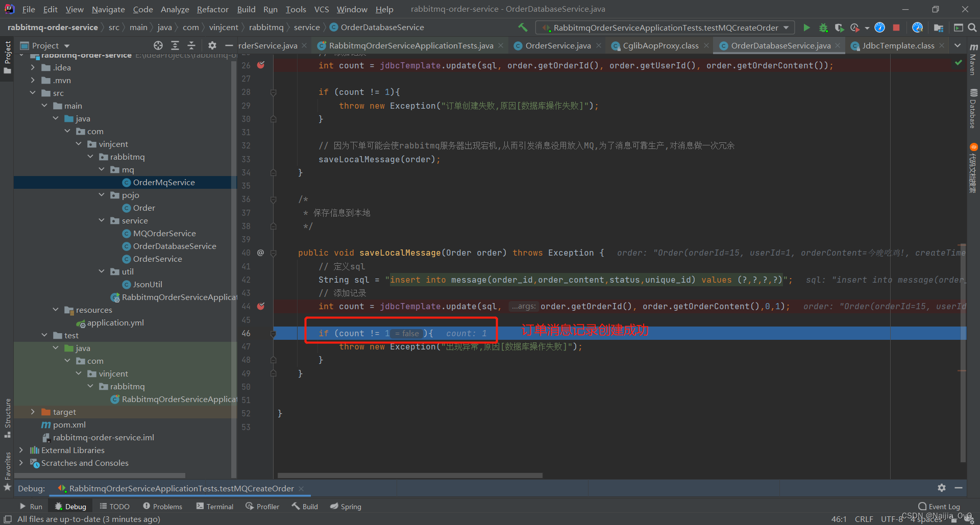980x525 pixels.
Task: Open Project Structure icon in toolbar
Action: click(x=938, y=28)
